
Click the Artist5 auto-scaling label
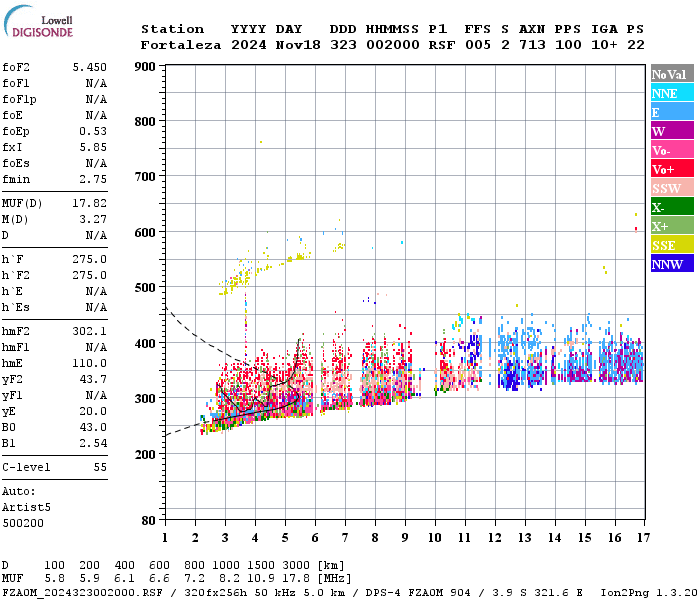pyautogui.click(x=26, y=508)
